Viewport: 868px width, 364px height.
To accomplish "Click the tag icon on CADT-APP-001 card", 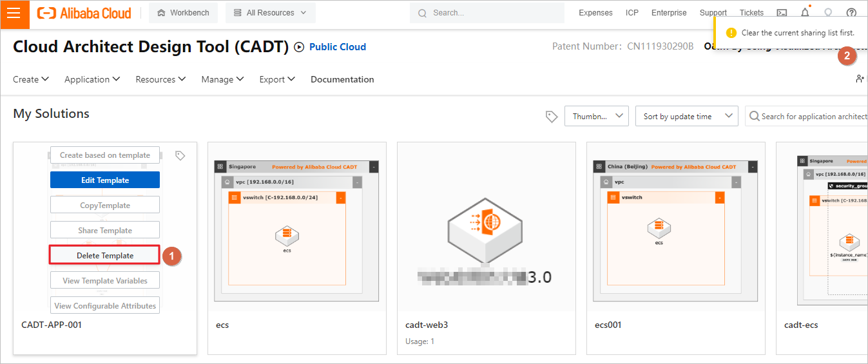I will [x=180, y=155].
